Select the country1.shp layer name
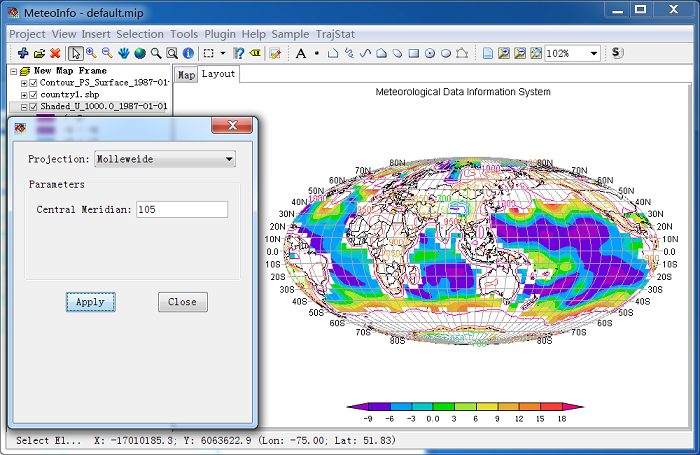The image size is (700, 455). coord(70,95)
